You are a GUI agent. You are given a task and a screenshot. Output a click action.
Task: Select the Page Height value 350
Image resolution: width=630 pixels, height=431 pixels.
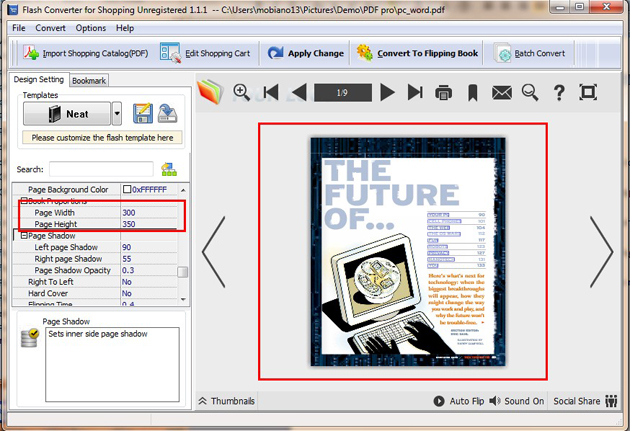pos(129,224)
